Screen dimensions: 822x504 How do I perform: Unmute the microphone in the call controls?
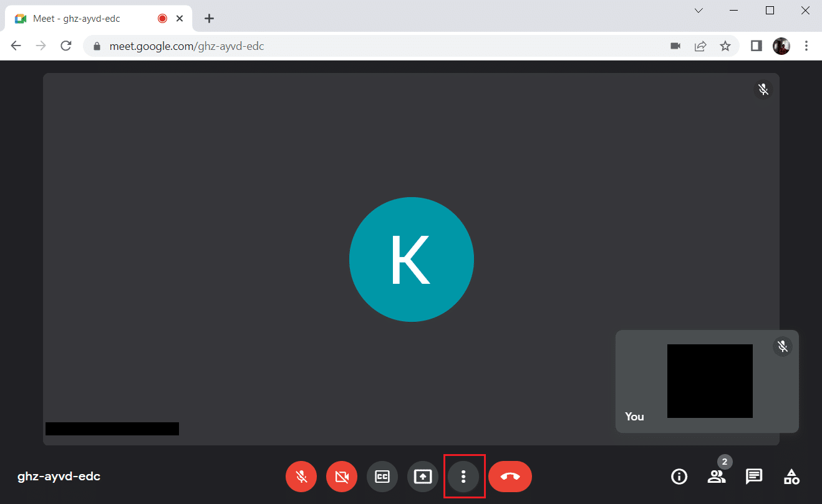pyautogui.click(x=301, y=477)
